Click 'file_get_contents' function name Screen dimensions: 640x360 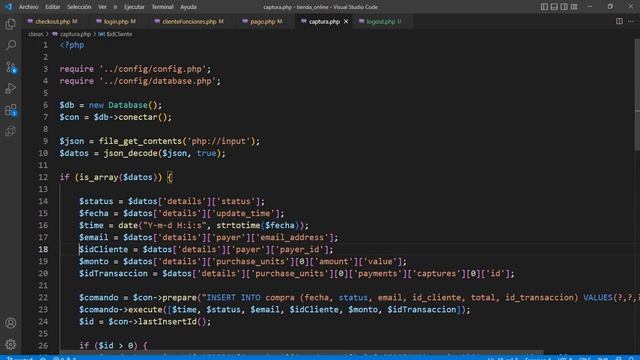pyautogui.click(x=140, y=141)
